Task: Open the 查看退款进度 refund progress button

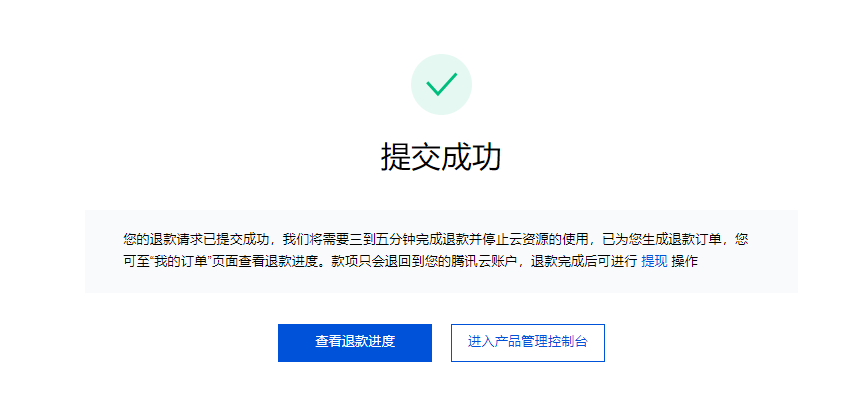Action: (x=355, y=343)
